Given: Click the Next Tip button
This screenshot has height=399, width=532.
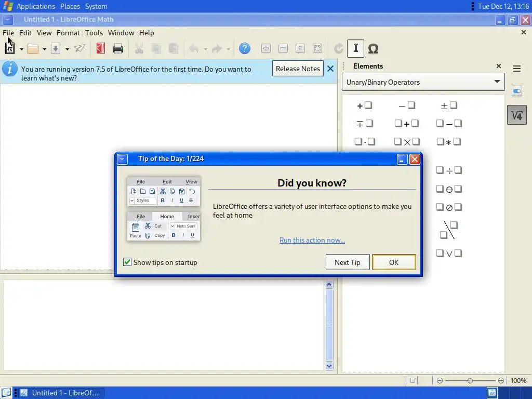Looking at the screenshot, I should (x=348, y=262).
